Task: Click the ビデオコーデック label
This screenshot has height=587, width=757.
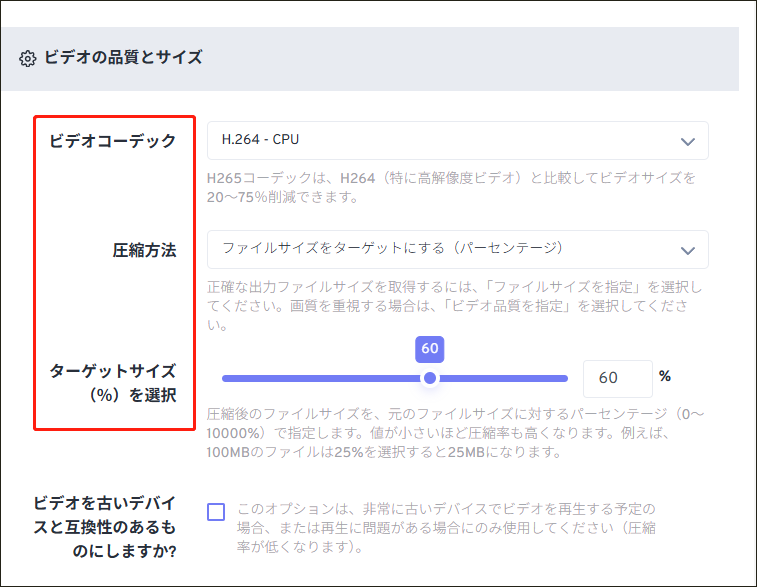Action: (x=112, y=141)
